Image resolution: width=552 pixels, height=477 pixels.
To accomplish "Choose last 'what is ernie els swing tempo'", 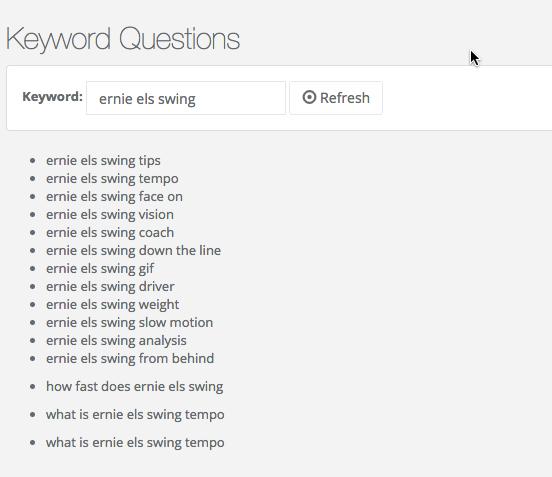I will [135, 443].
